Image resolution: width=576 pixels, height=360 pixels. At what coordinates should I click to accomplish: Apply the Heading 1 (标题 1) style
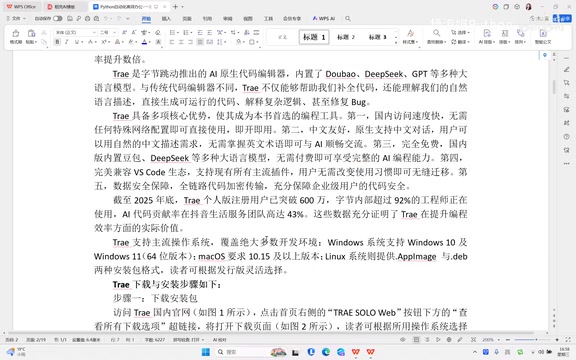tap(314, 37)
